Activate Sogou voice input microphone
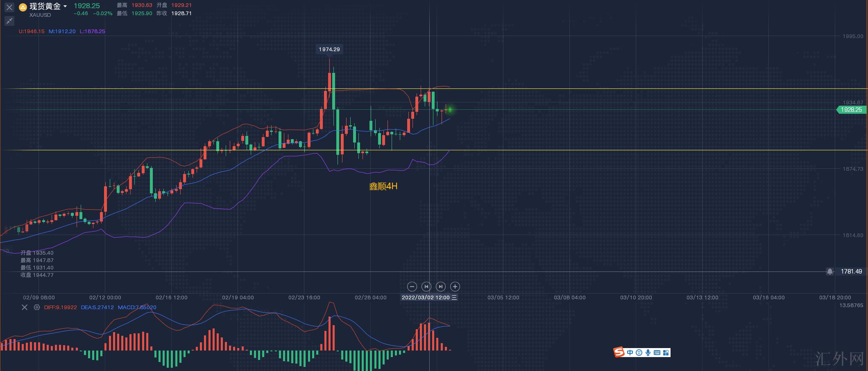868x371 pixels. point(648,353)
